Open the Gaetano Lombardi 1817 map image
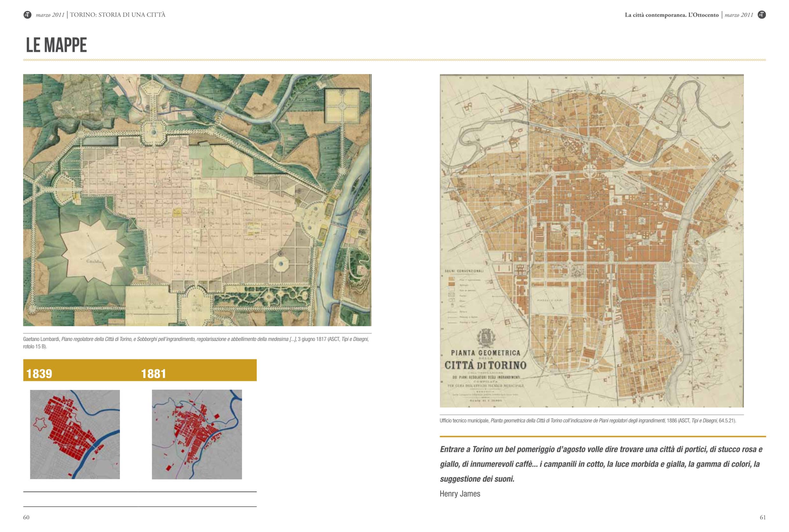The height and width of the screenshot is (532, 789). [197, 200]
